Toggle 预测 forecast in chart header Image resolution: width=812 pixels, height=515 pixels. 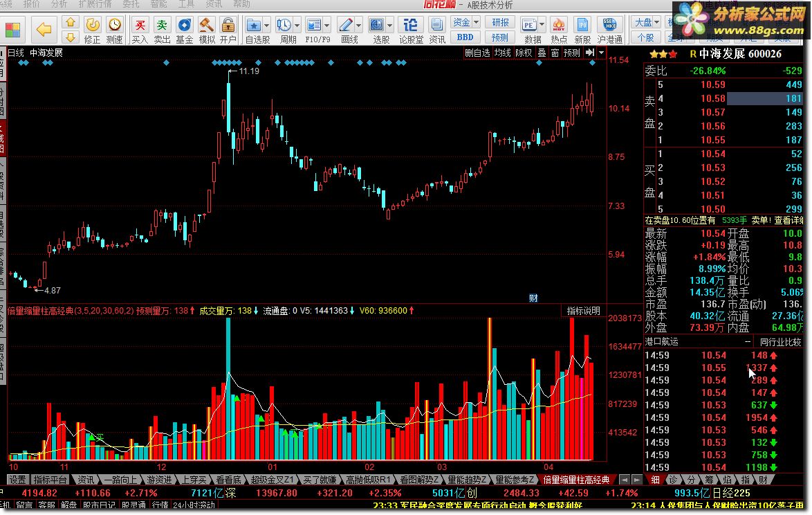tap(572, 53)
